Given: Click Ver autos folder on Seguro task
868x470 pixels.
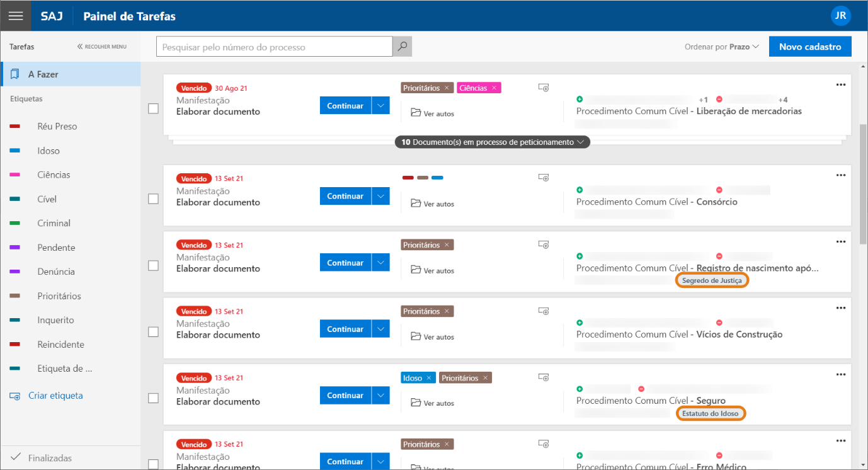Looking at the screenshot, I should [432, 403].
